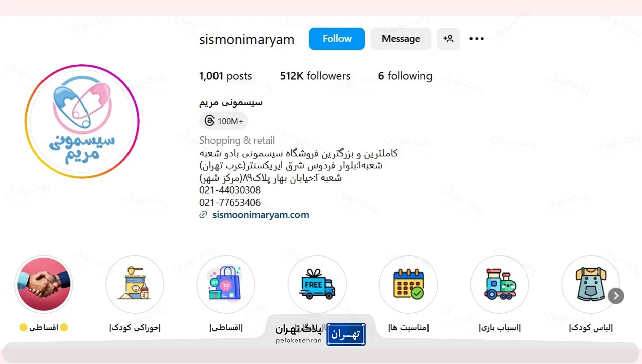Open the calendar occasions highlight
642x364 pixels.
tap(408, 285)
